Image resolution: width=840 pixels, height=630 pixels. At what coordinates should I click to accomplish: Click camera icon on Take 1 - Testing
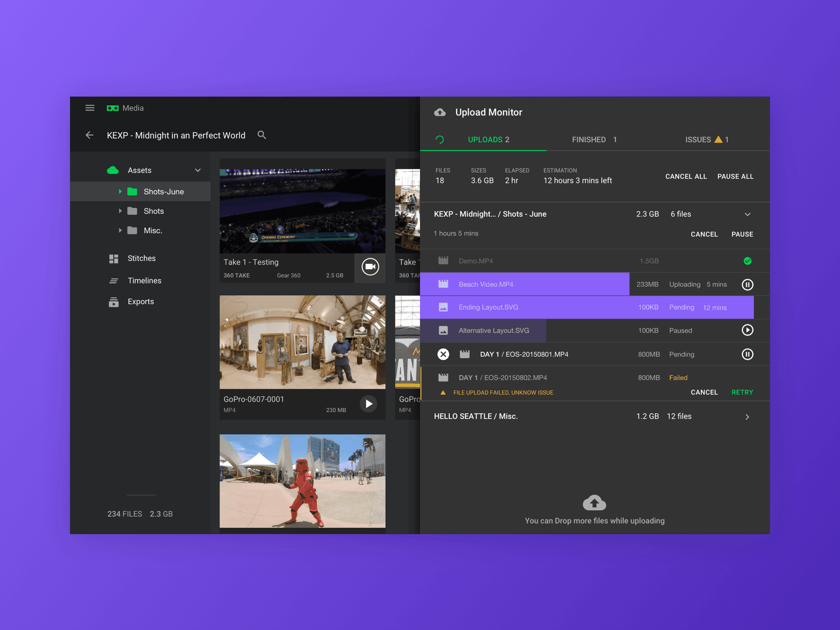(370, 267)
